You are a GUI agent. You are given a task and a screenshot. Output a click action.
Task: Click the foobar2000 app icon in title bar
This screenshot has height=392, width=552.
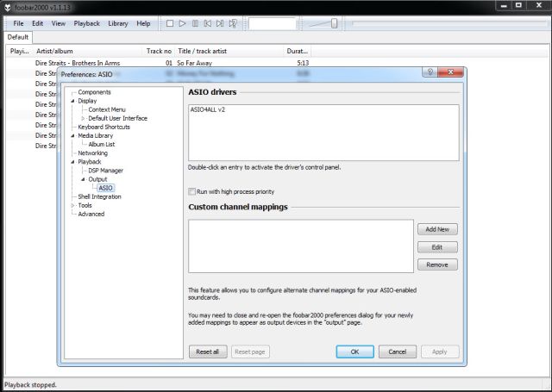[8, 7]
